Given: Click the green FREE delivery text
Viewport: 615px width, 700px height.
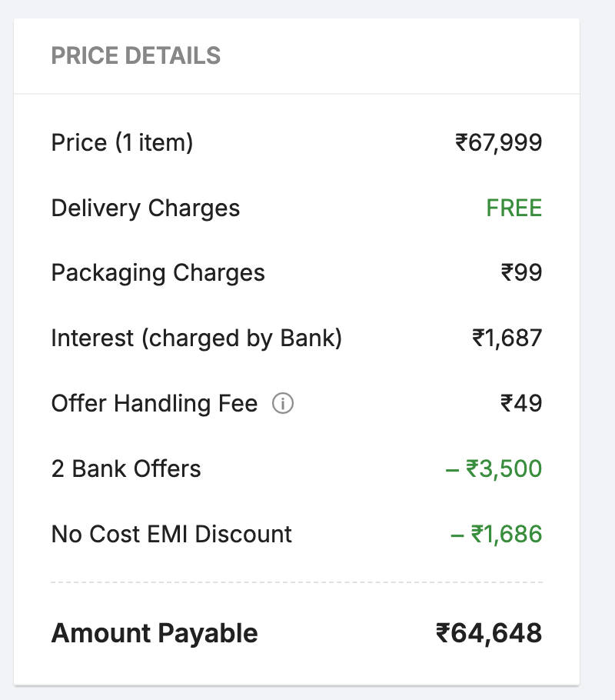Looking at the screenshot, I should click(514, 208).
